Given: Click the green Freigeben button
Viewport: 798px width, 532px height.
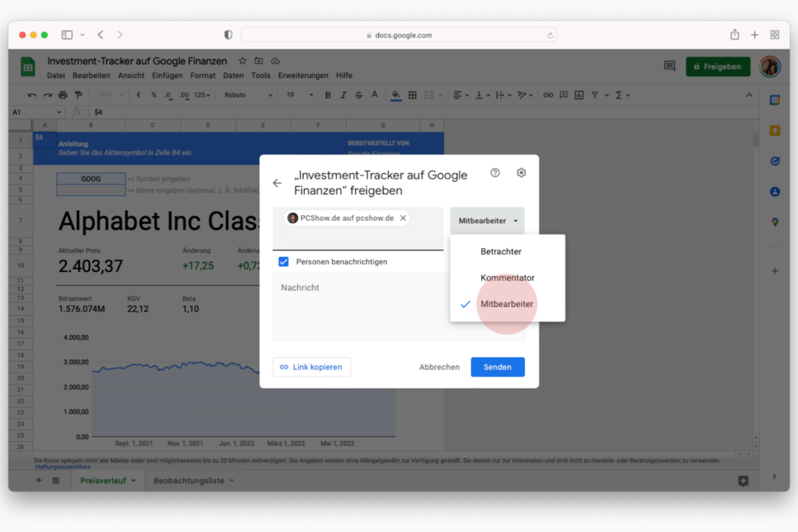Looking at the screenshot, I should click(x=717, y=67).
